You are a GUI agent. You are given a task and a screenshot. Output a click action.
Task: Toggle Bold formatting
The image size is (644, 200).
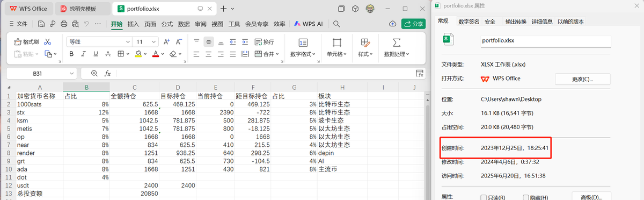tap(71, 54)
